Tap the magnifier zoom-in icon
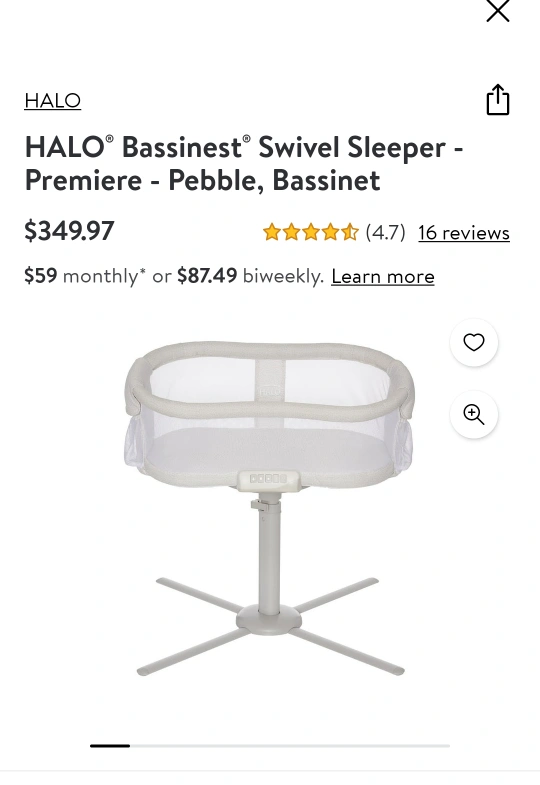Viewport: 540px width, 785px height. (473, 415)
